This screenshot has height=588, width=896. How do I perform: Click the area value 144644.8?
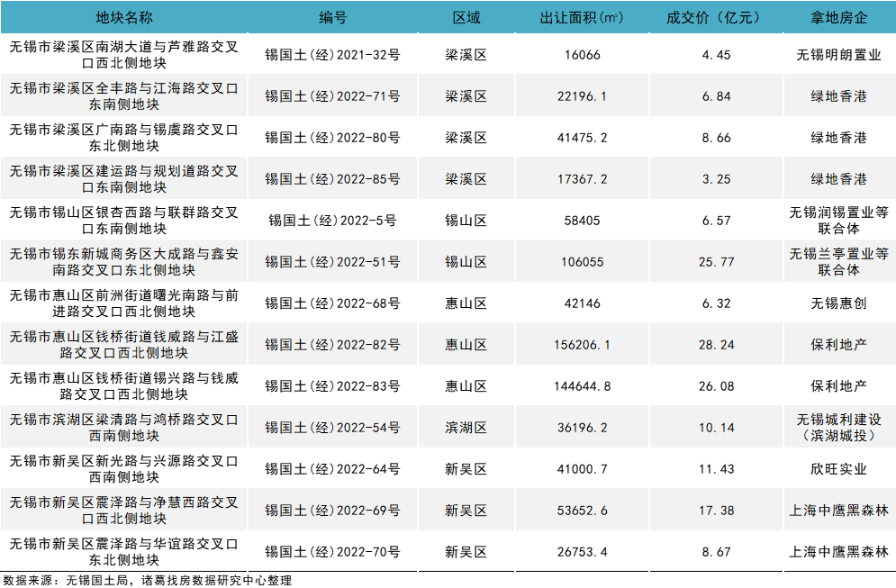click(x=583, y=386)
